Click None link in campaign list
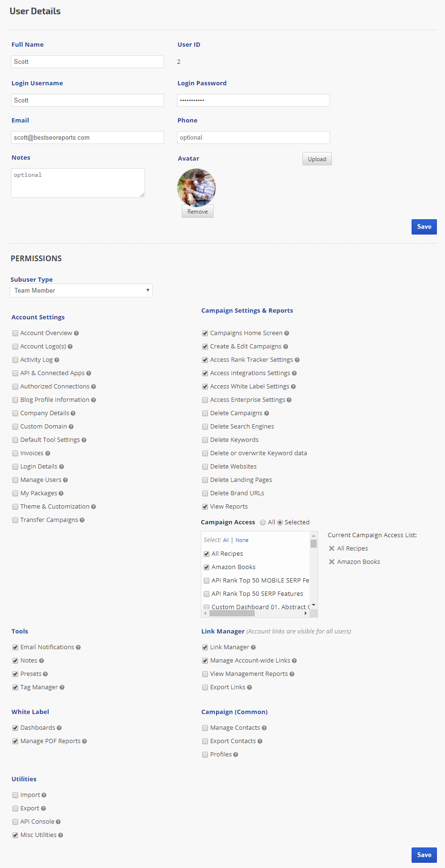 point(242,541)
